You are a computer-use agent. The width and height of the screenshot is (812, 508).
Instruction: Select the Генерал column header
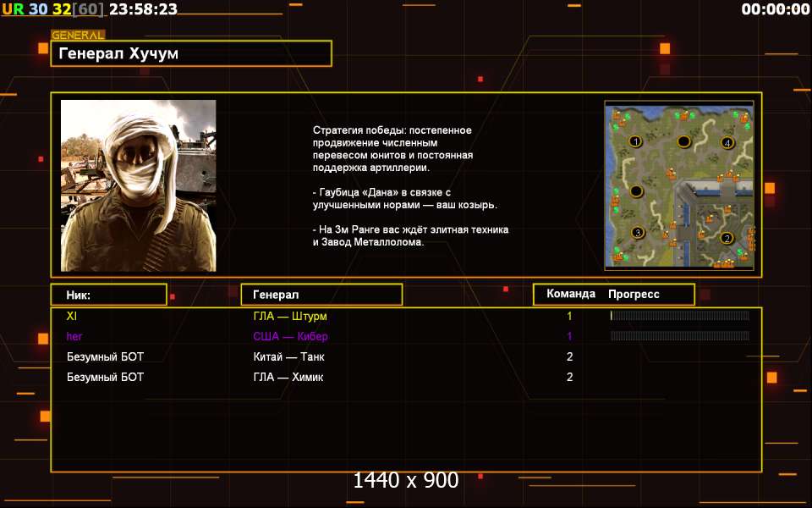tap(321, 295)
